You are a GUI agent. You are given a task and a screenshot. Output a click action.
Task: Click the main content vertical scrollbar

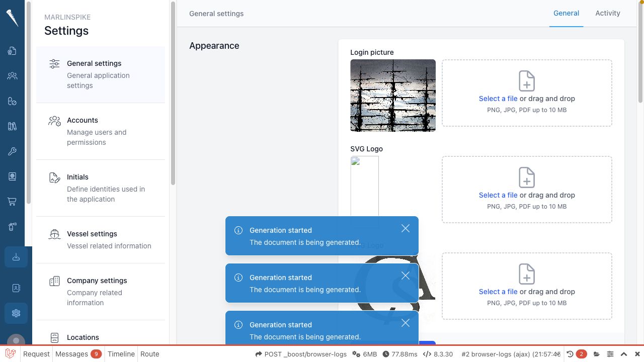pos(640,52)
